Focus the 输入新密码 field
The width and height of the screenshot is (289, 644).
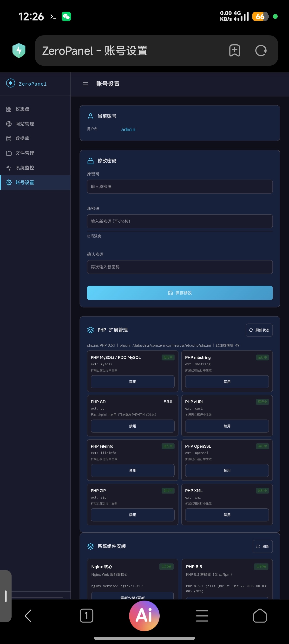coord(180,221)
